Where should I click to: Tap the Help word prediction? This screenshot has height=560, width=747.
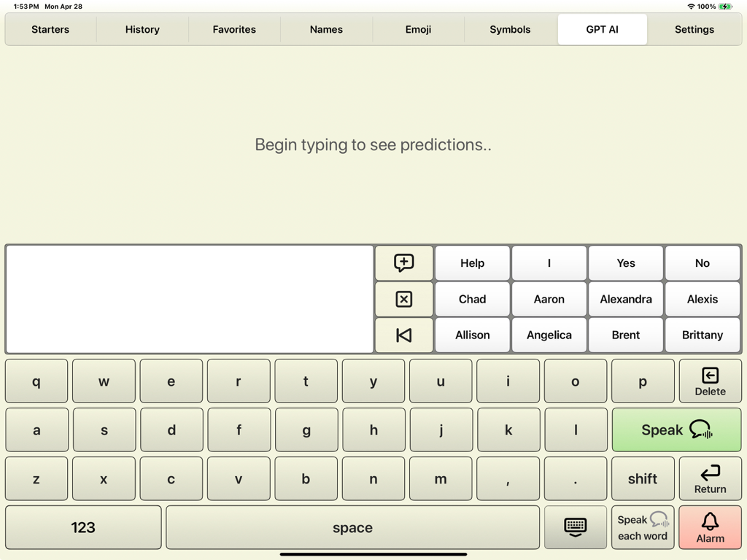tap(472, 262)
